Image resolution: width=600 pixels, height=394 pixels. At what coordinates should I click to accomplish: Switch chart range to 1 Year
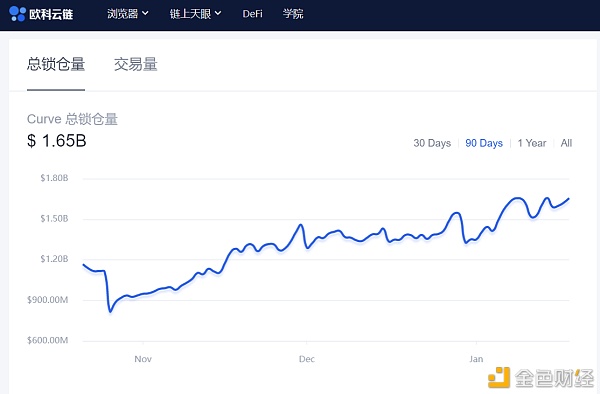click(532, 143)
